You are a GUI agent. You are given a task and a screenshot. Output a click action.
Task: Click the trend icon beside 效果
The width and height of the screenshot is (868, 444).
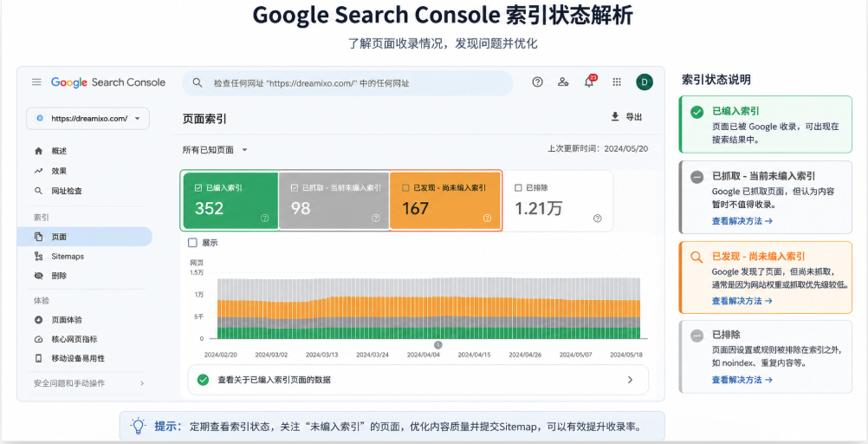pyautogui.click(x=38, y=171)
